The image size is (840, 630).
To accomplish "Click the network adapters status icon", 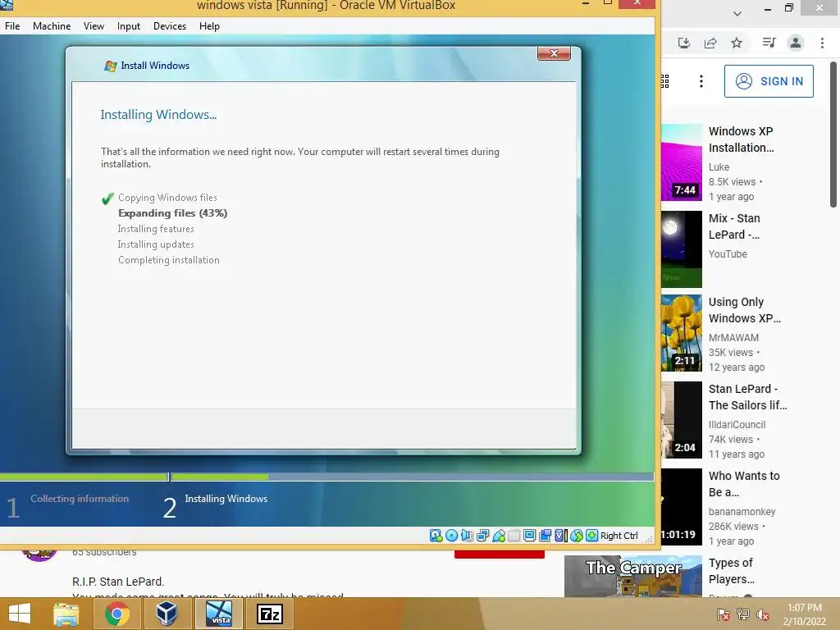I will click(x=482, y=535).
